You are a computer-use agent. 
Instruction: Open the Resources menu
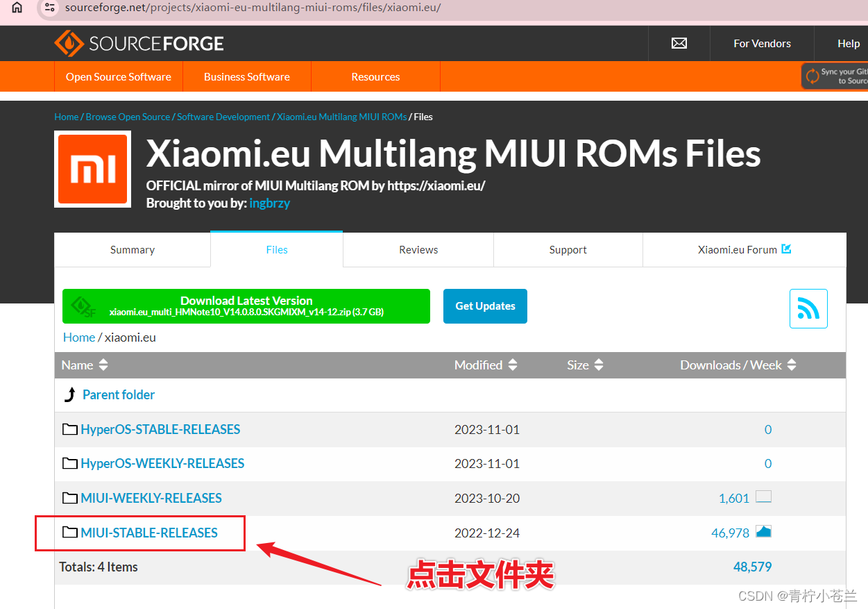[x=375, y=76]
